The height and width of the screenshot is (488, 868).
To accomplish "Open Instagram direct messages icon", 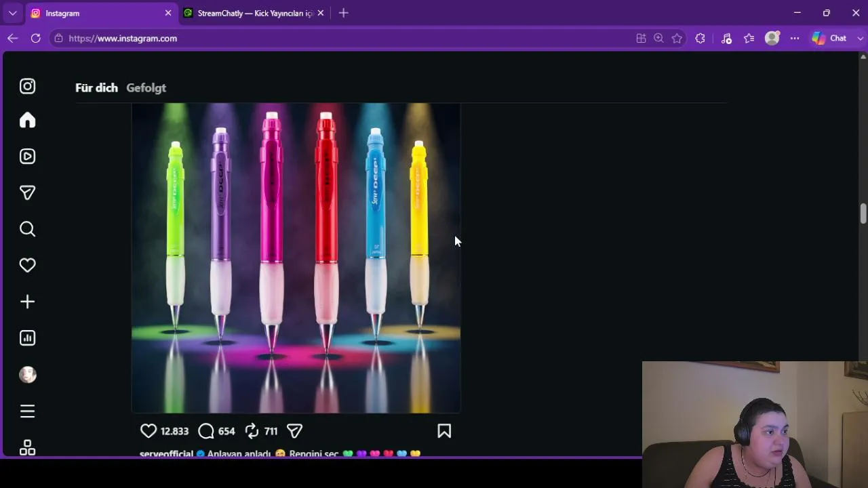I will point(27,193).
